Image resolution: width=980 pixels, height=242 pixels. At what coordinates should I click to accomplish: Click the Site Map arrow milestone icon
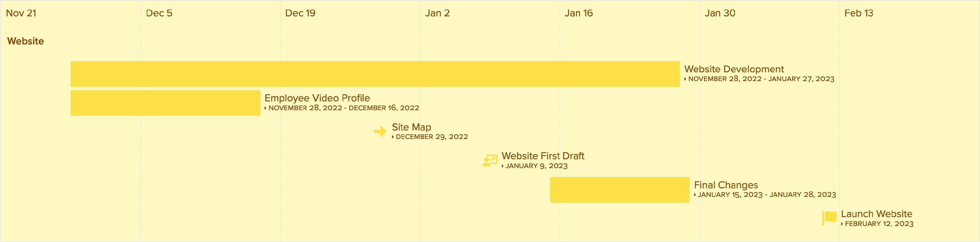coord(380,131)
